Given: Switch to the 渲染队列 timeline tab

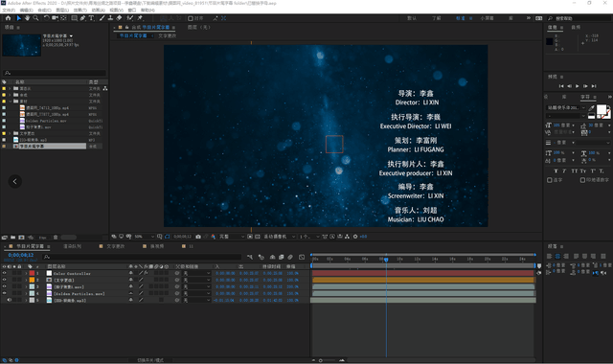Looking at the screenshot, I should [73, 246].
